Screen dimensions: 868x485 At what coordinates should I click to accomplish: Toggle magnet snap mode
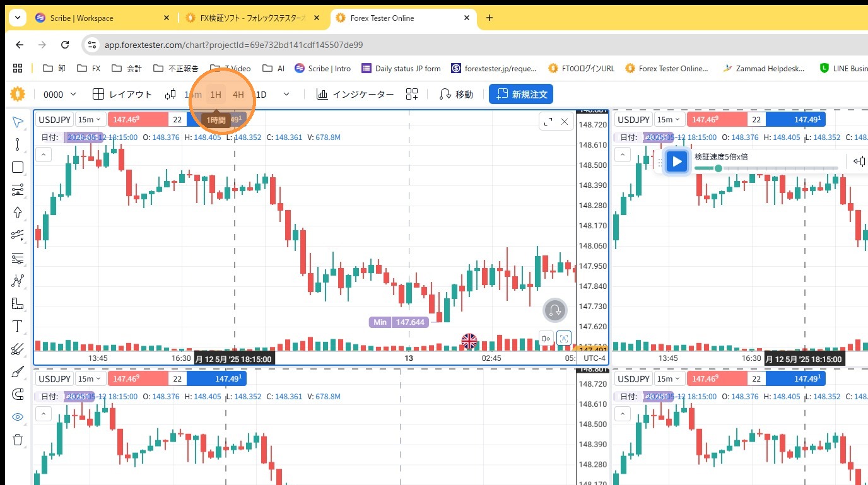[18, 394]
